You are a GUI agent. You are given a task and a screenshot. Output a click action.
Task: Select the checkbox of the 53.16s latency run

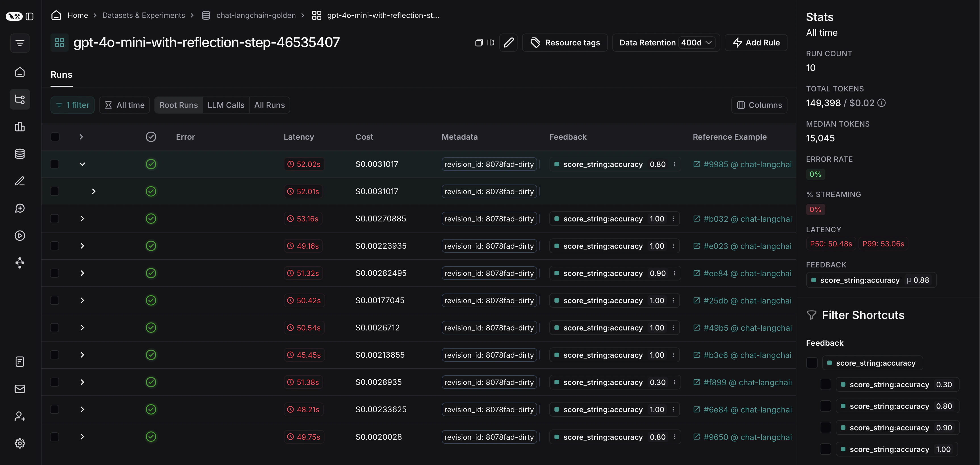55,219
